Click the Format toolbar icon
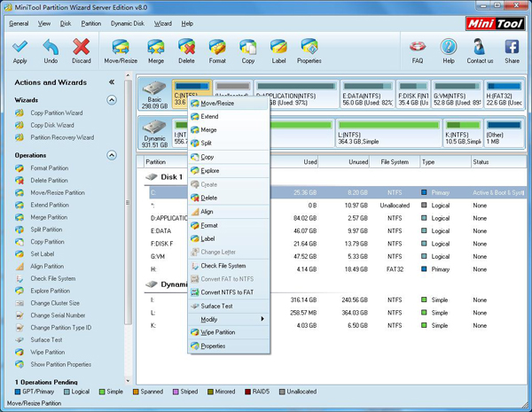 click(x=217, y=47)
